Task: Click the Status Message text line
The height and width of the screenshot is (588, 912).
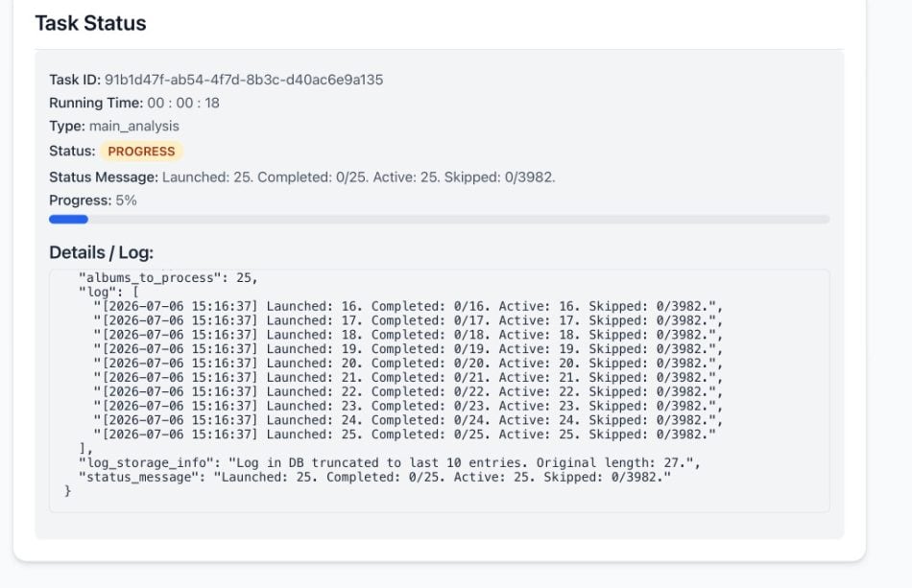Action: coord(302,177)
